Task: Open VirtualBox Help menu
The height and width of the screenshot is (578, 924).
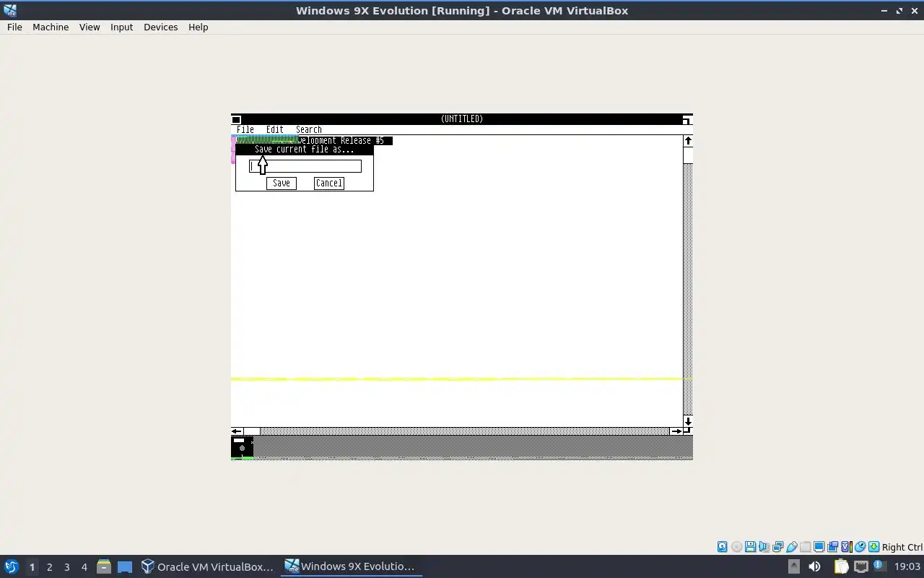Action: point(198,27)
